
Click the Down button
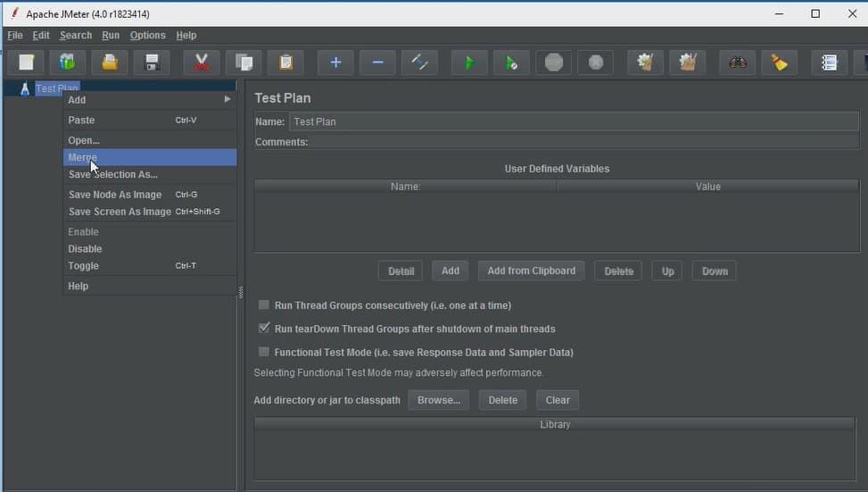[x=715, y=271]
